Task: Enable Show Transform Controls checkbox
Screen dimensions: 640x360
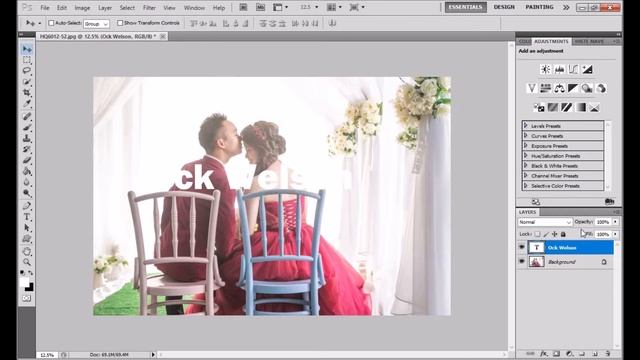Action: (120, 23)
